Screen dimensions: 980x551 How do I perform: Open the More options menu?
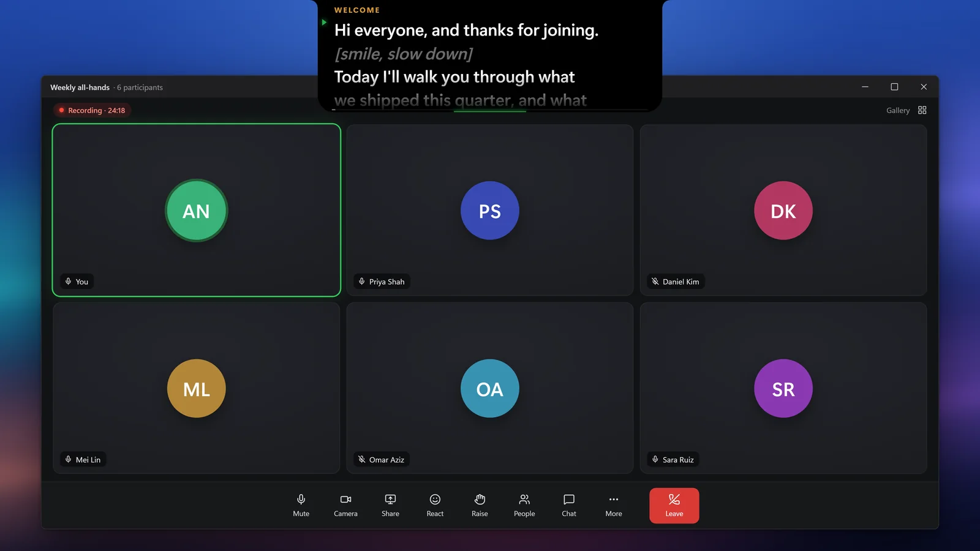[x=614, y=506]
